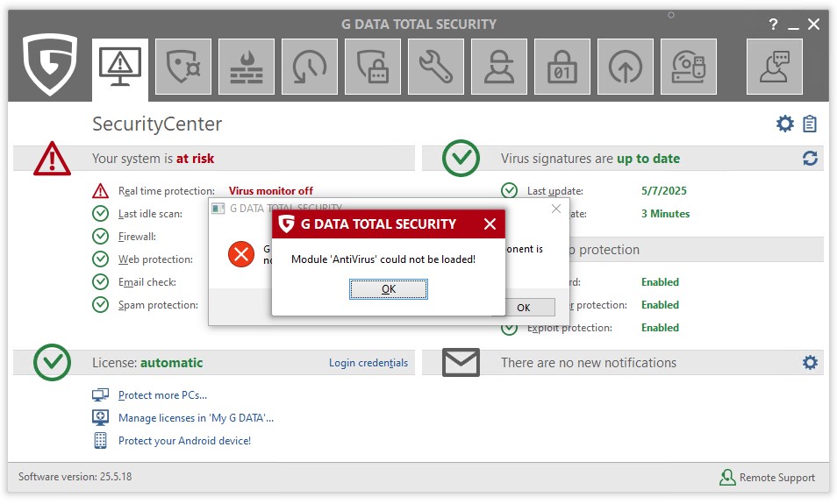
Task: Select Web protection label
Action: pyautogui.click(x=155, y=259)
